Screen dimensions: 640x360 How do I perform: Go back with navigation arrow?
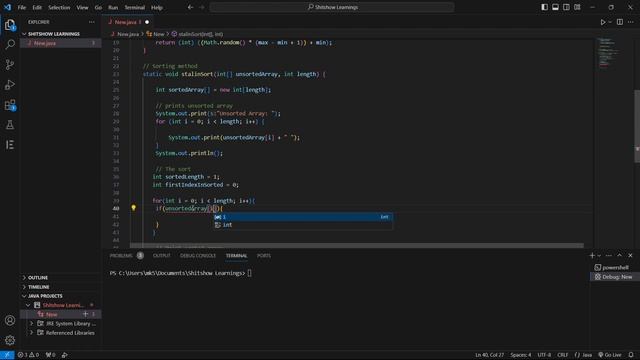click(190, 7)
